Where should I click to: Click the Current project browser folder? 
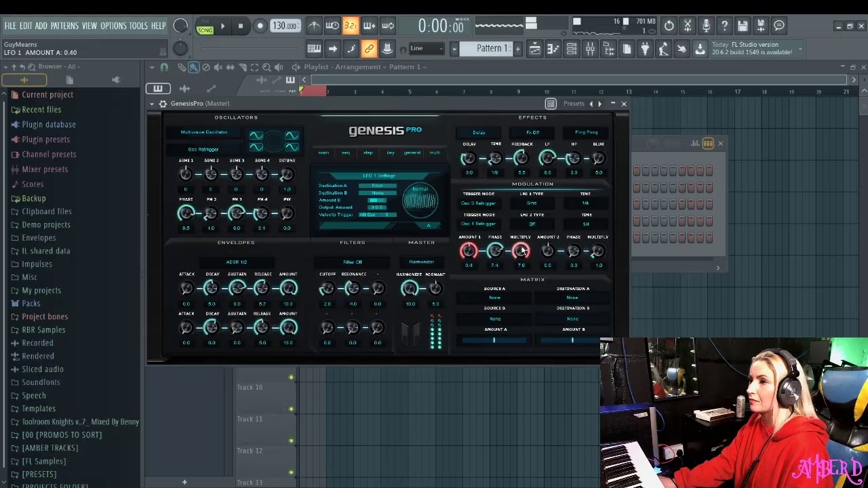click(47, 95)
